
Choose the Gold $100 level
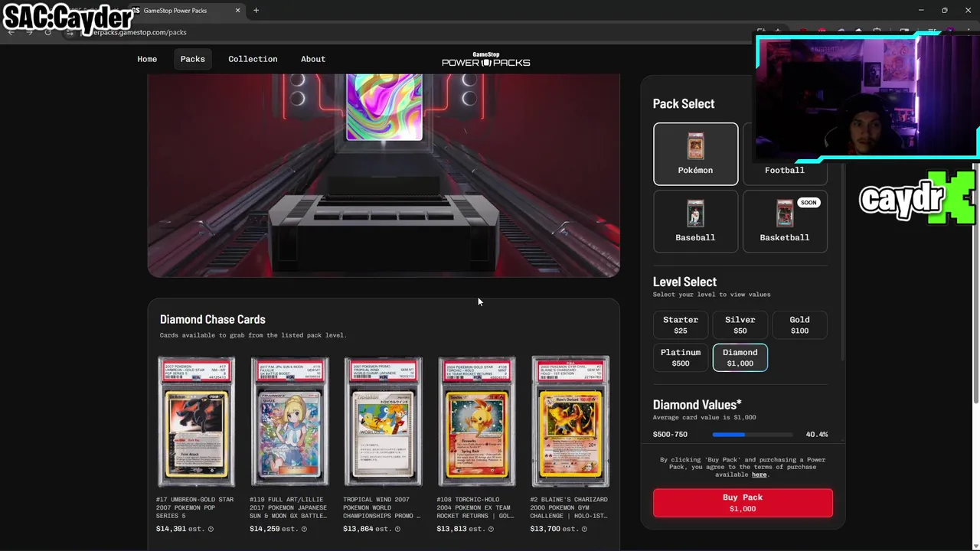[x=799, y=324]
